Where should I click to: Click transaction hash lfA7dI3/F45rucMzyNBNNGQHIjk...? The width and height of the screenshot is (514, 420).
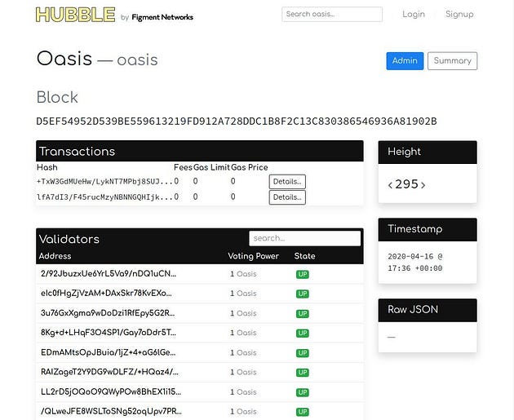pyautogui.click(x=104, y=197)
